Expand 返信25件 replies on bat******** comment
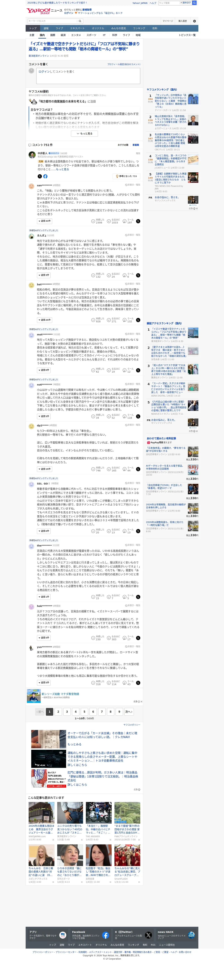Screen dimensions: 224x980 pyautogui.click(x=44, y=320)
